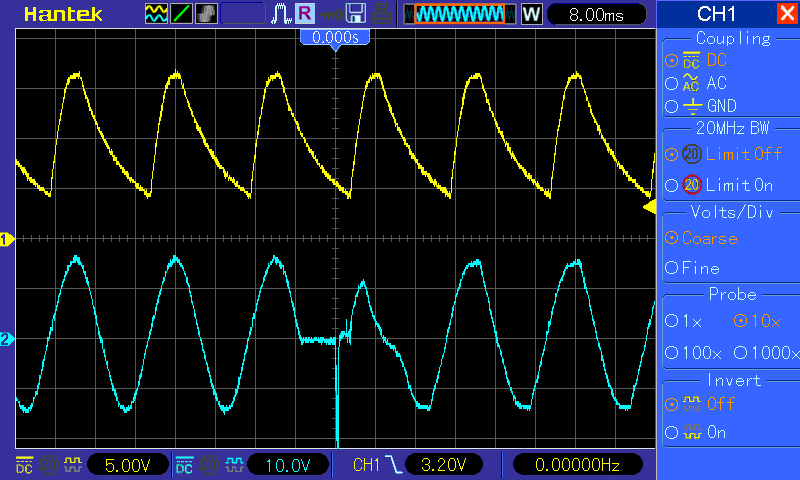The height and width of the screenshot is (480, 800).
Task: Click the gray persistence waveform icon
Action: point(206,14)
